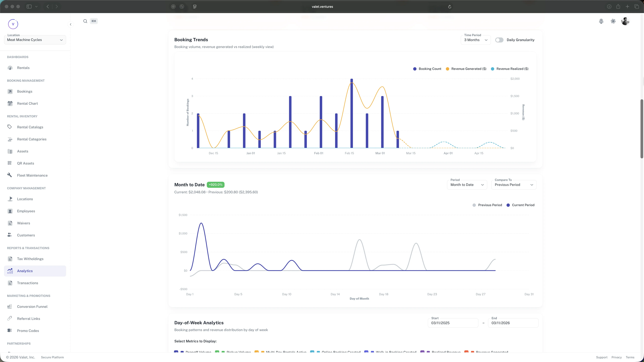Switch to the Analytics section
Screen dimensions: 644x362
coord(25,271)
